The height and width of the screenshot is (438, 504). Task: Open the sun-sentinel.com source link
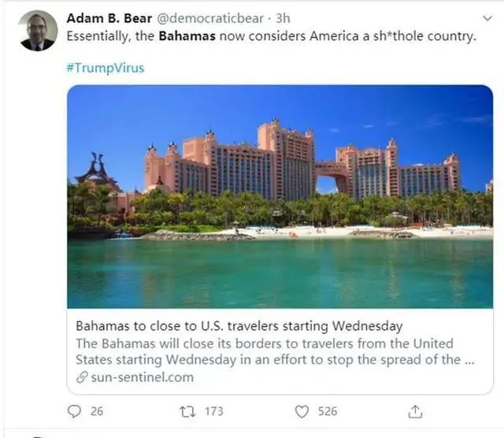tap(142, 377)
